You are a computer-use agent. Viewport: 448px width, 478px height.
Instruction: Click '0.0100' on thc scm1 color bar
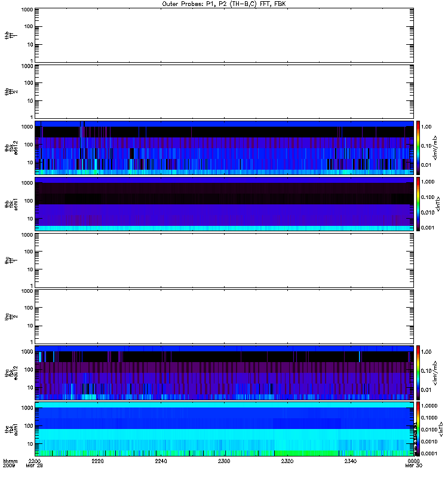[x=429, y=430]
